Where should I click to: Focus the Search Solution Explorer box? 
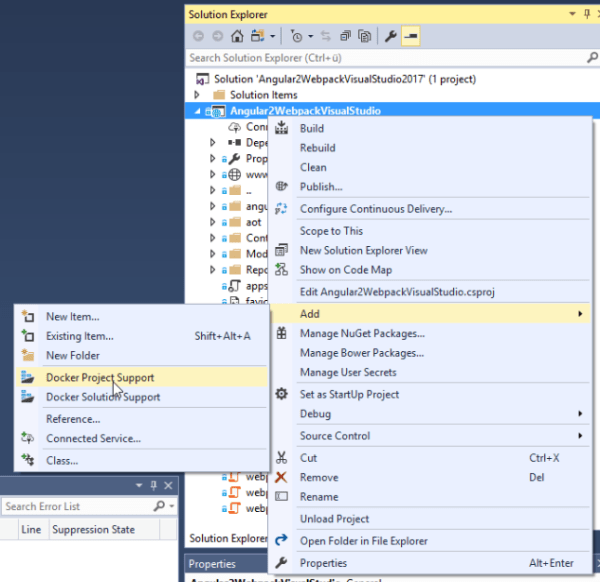click(x=386, y=58)
